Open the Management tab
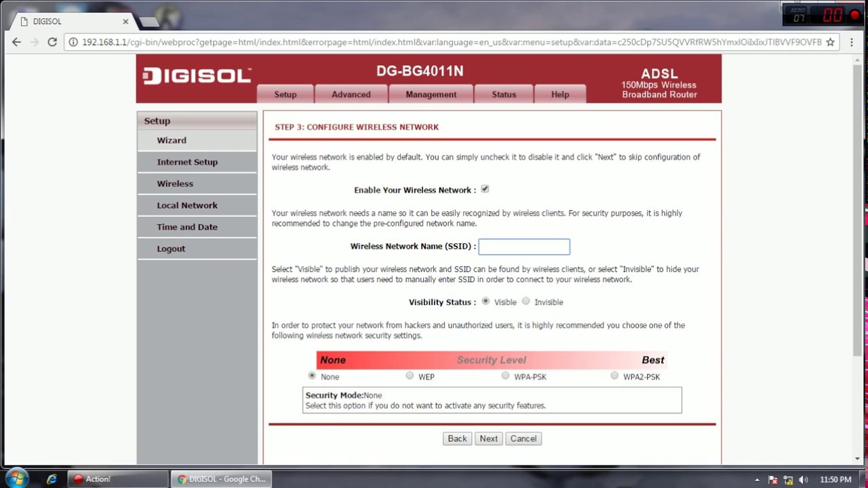The image size is (868, 488). coord(431,94)
